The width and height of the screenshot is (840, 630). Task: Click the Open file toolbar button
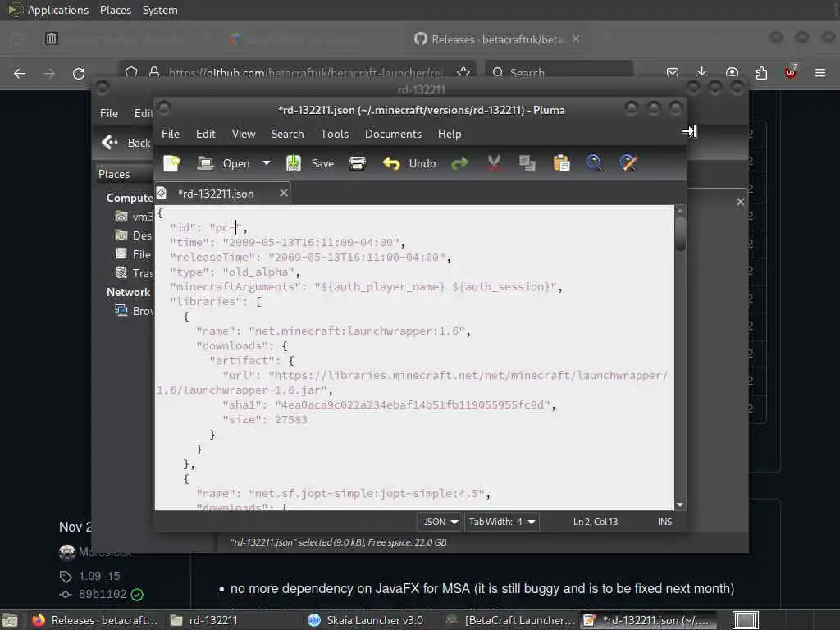pyautogui.click(x=223, y=163)
